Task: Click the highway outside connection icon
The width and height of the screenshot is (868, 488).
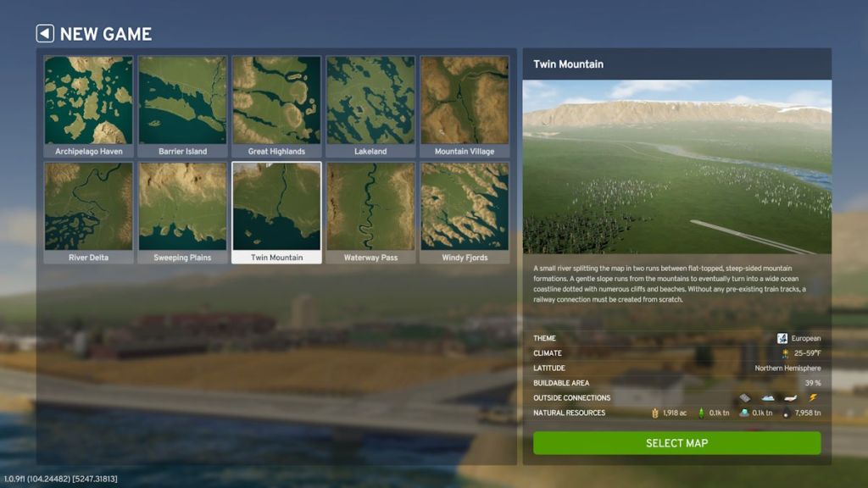Action: point(745,396)
